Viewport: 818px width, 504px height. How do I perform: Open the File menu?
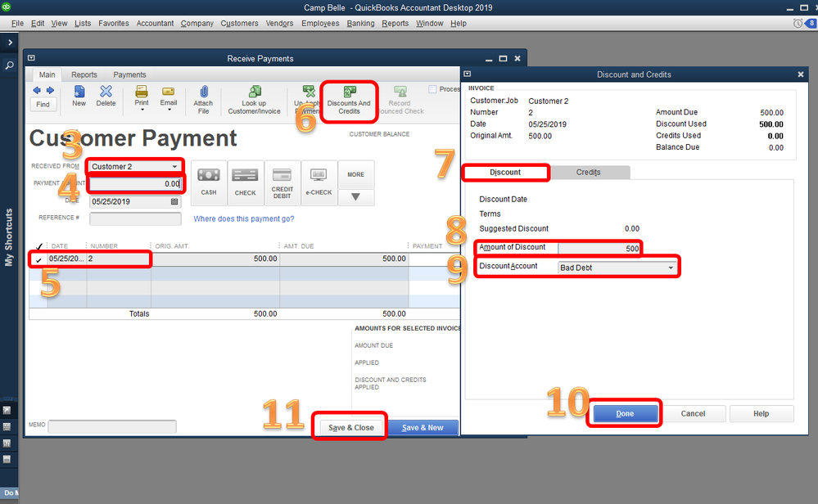pyautogui.click(x=17, y=24)
